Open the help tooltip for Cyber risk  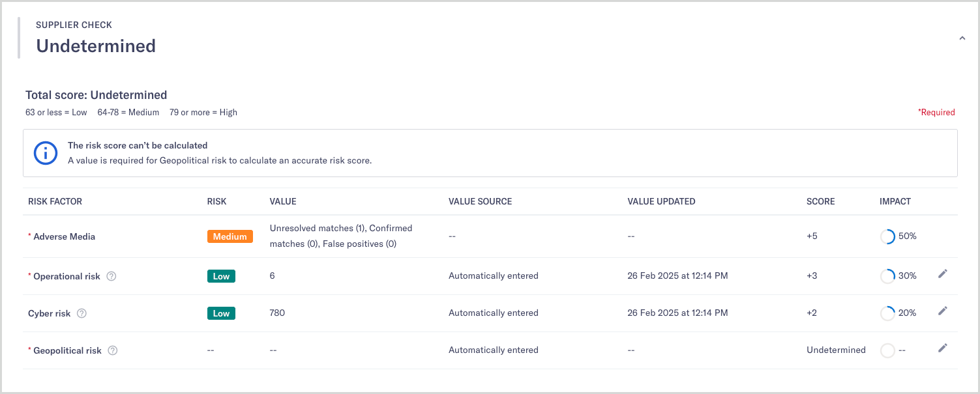tap(82, 313)
